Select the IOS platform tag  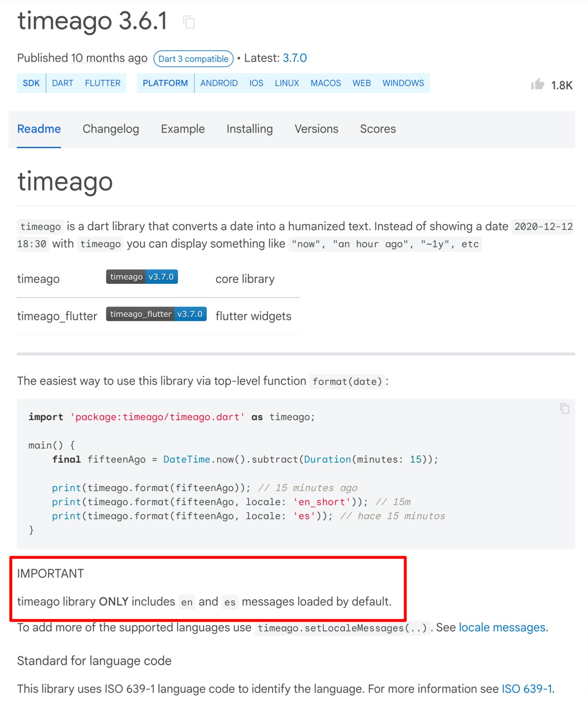click(256, 83)
